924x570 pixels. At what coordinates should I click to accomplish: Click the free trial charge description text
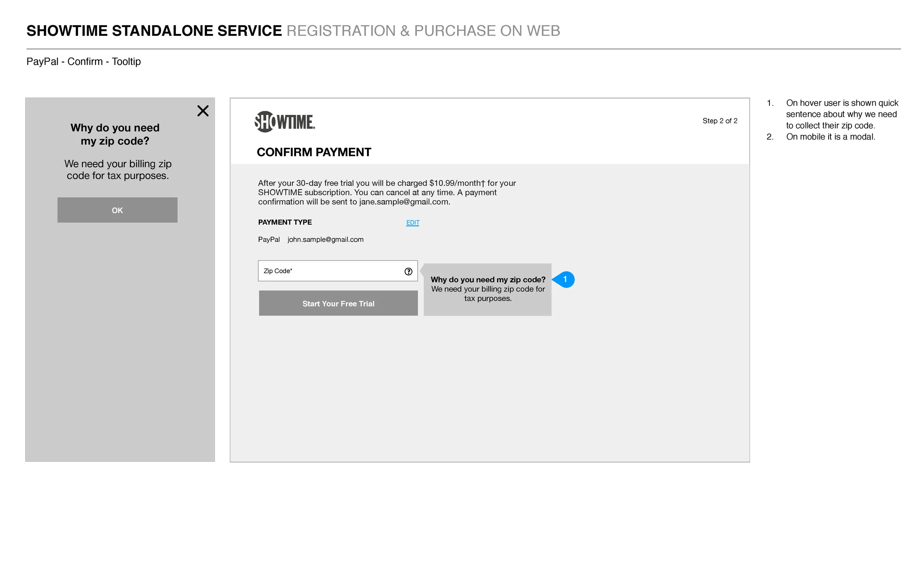coord(387,192)
